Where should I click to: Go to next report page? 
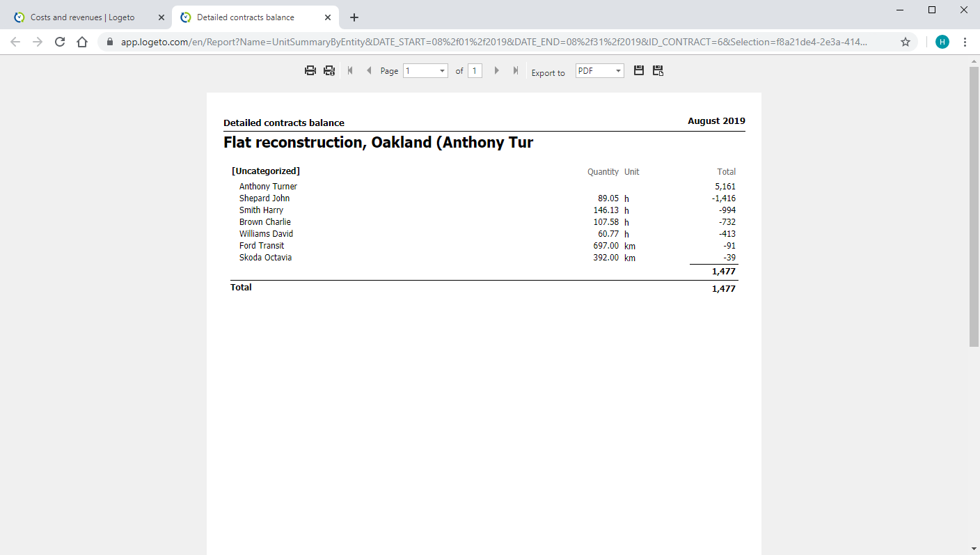click(x=496, y=70)
